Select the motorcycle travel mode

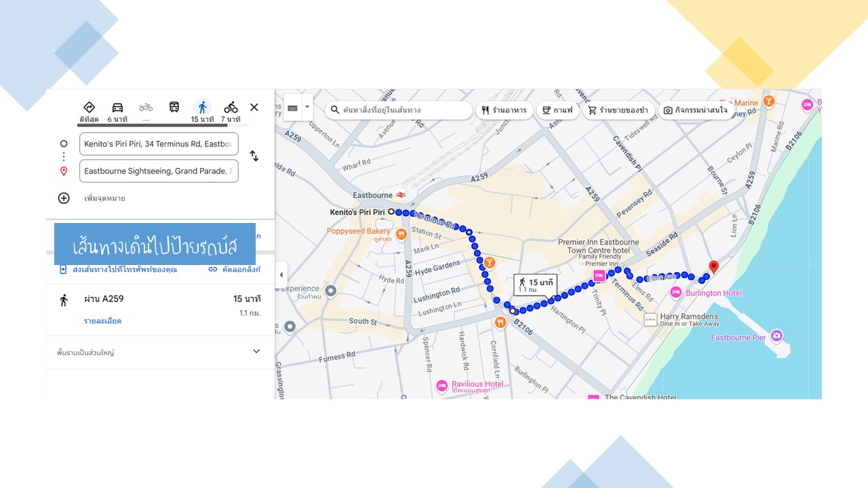[x=146, y=107]
